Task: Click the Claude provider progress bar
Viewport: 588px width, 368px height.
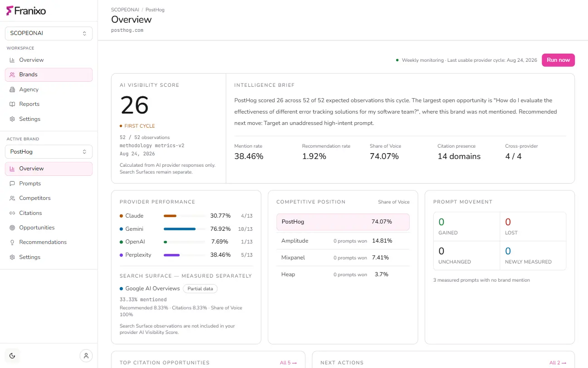Action: (x=184, y=216)
